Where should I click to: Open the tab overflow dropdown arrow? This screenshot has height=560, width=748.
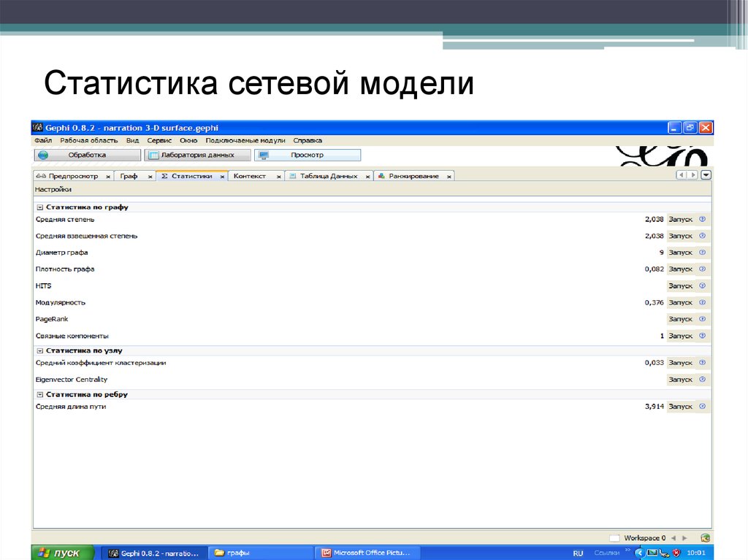706,175
